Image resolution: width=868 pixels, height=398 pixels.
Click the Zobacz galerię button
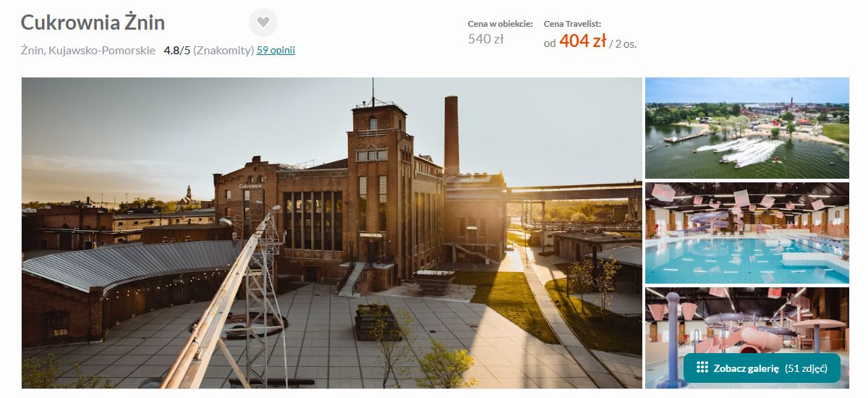click(762, 368)
